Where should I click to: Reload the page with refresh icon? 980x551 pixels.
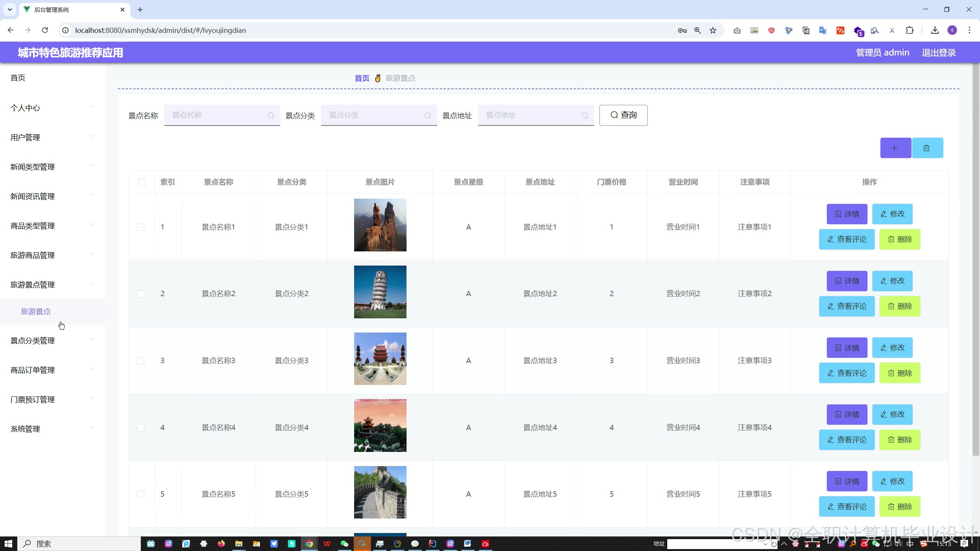45,30
